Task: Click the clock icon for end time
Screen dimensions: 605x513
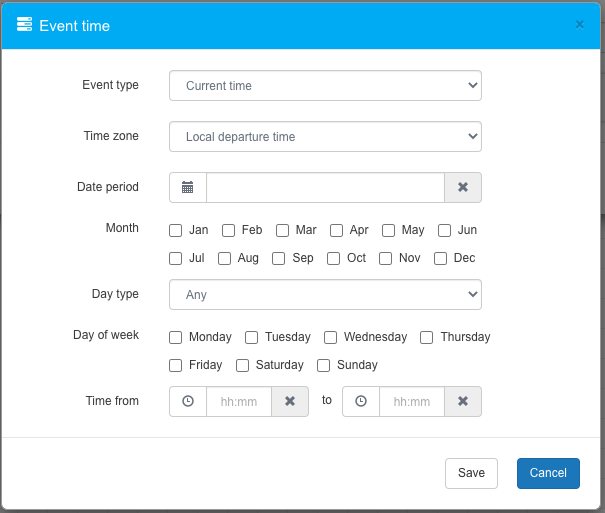Action: pyautogui.click(x=361, y=401)
